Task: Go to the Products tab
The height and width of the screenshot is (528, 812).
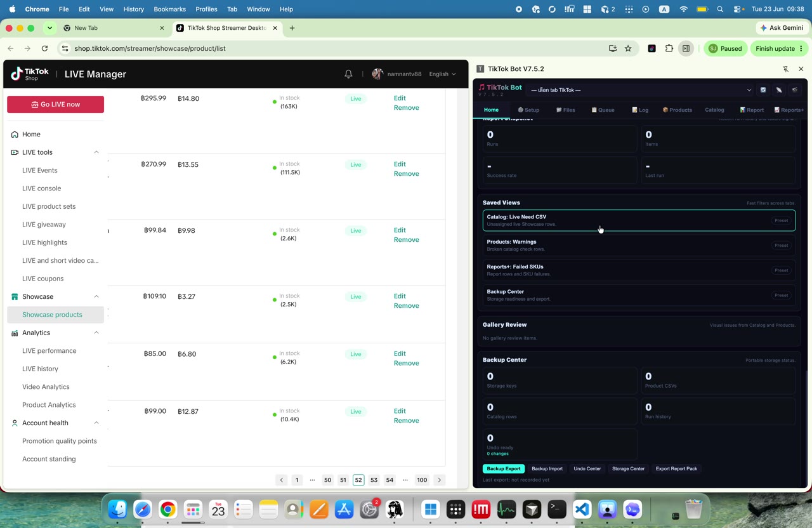Action: [x=678, y=110]
